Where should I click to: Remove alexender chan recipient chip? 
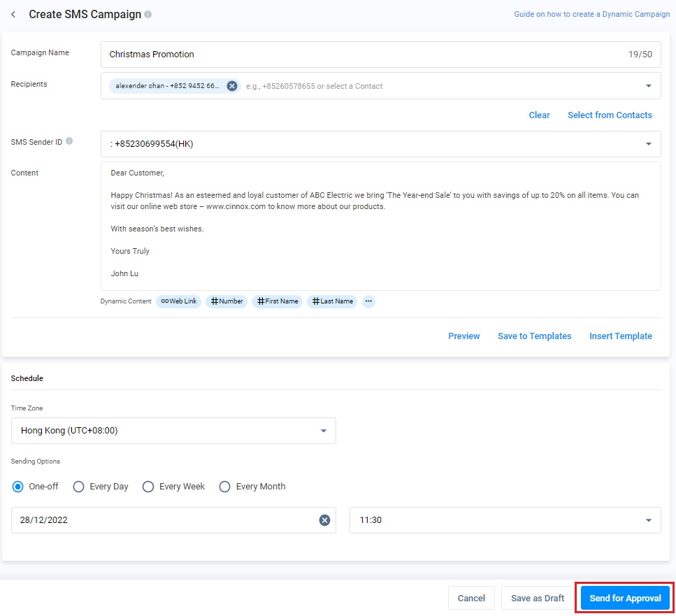(x=232, y=86)
